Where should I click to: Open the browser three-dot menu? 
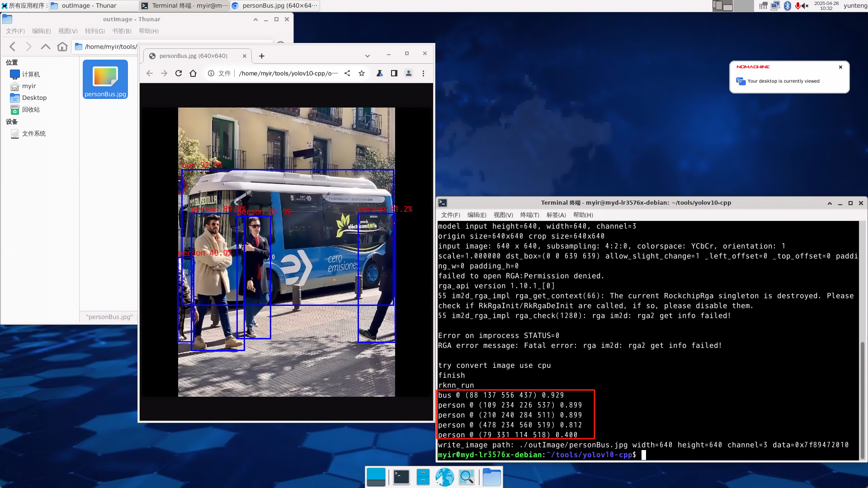pyautogui.click(x=423, y=73)
